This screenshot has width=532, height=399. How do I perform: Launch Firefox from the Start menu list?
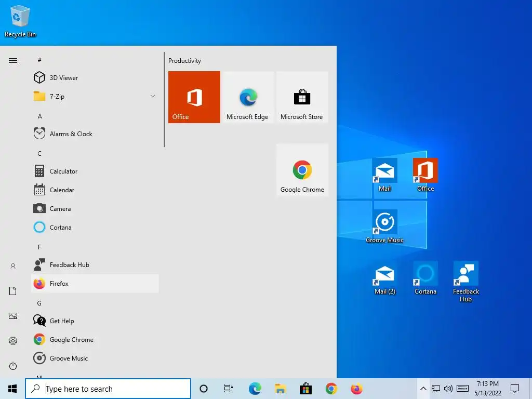(x=95, y=283)
